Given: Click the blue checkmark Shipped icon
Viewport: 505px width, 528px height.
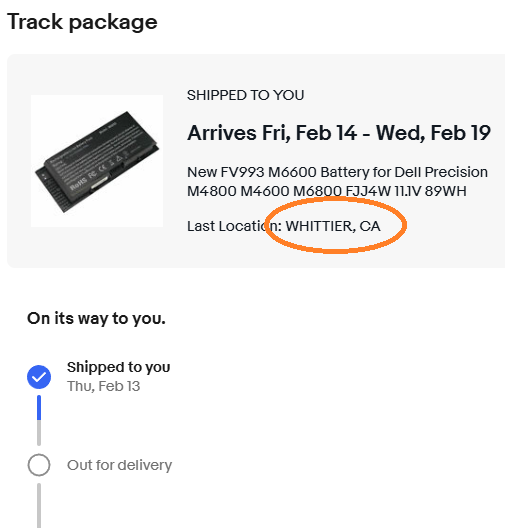Looking at the screenshot, I should pos(39,377).
